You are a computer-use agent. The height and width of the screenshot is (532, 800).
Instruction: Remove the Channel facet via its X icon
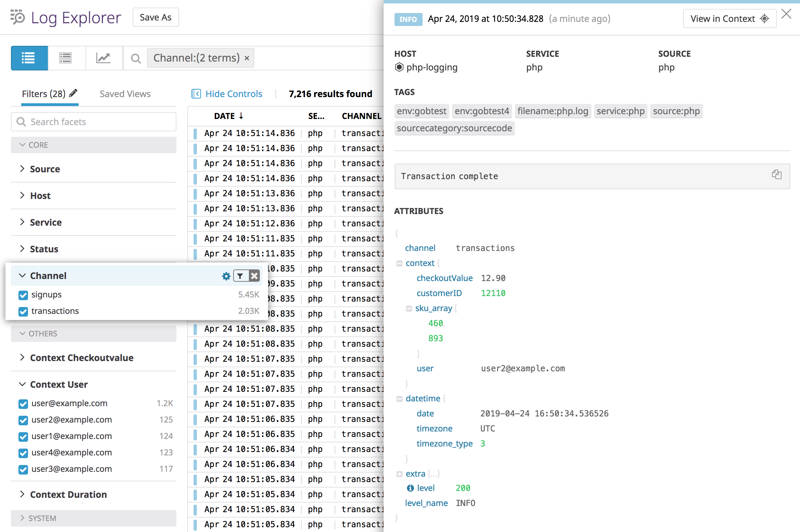pos(254,276)
